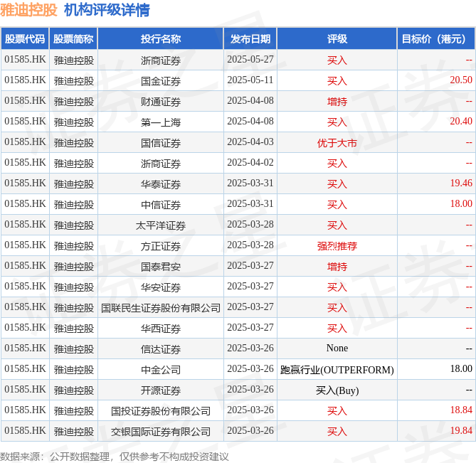The image size is (476, 463).
Task: Click the date 2025-05-11
Action: (250, 80)
